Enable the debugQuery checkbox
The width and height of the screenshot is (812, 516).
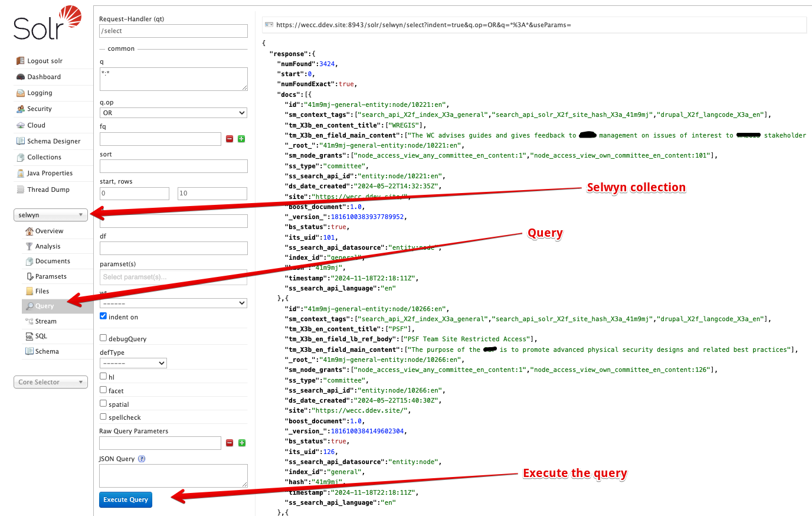(103, 338)
